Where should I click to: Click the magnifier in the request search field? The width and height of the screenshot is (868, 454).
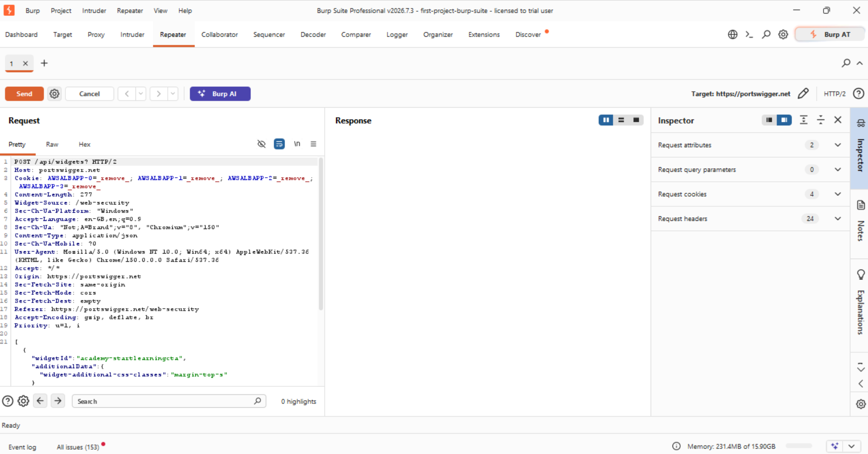click(257, 401)
